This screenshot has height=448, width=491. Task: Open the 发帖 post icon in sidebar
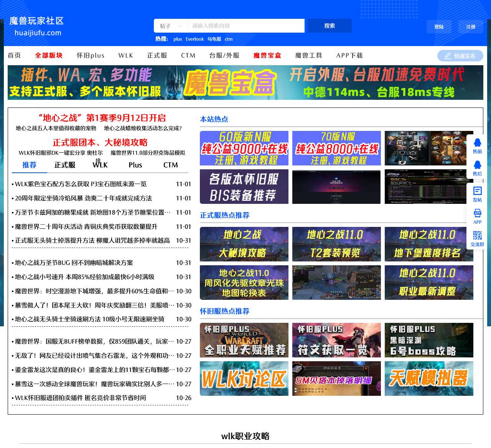click(477, 191)
